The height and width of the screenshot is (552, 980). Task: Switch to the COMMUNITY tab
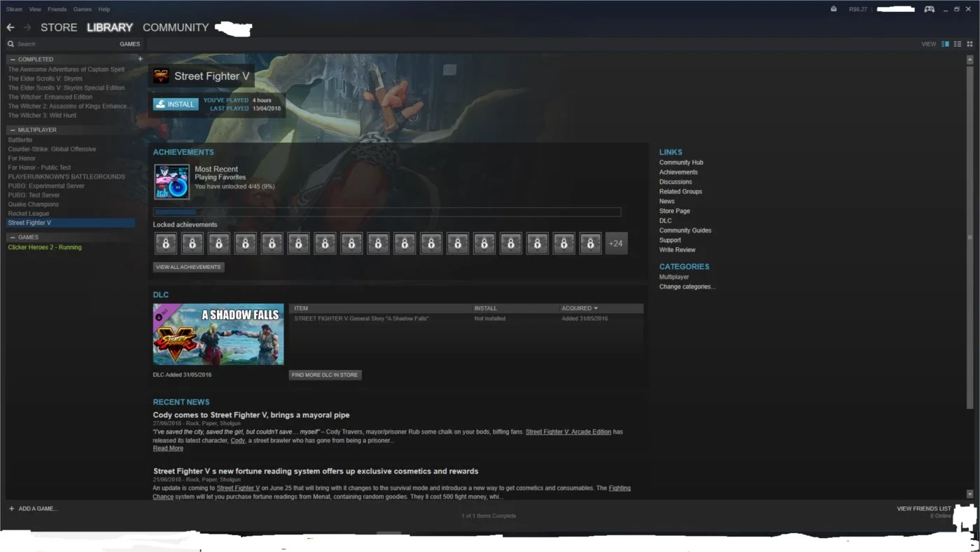coord(176,27)
